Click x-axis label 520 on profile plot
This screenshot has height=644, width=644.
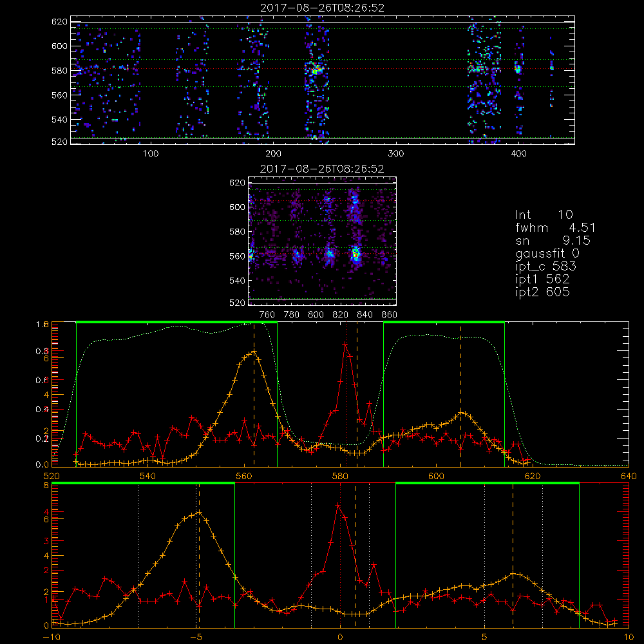[52, 477]
